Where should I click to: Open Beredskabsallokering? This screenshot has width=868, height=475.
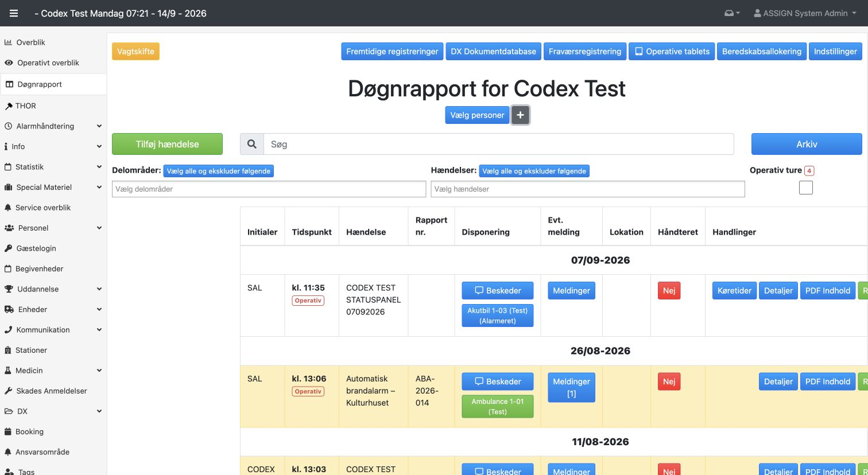(762, 51)
